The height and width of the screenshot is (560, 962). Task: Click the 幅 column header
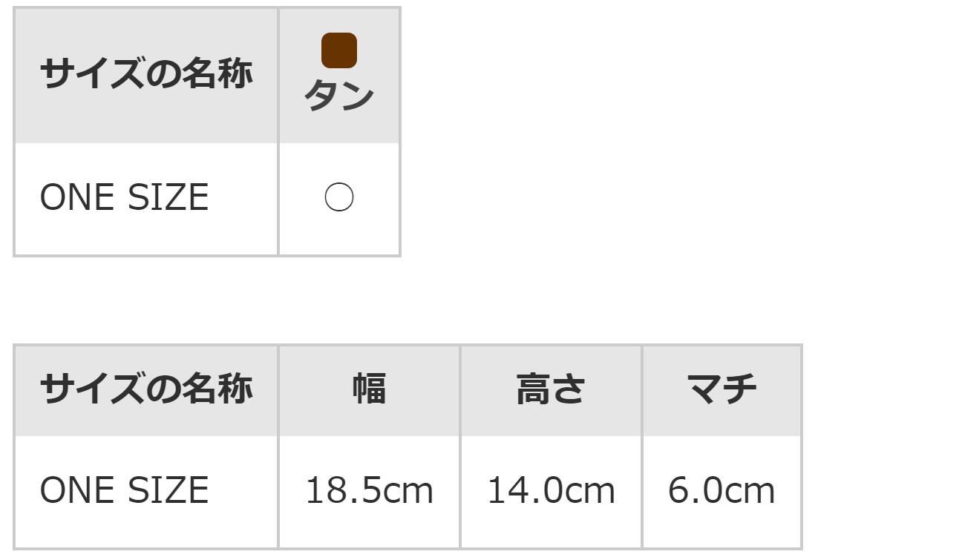tap(369, 389)
